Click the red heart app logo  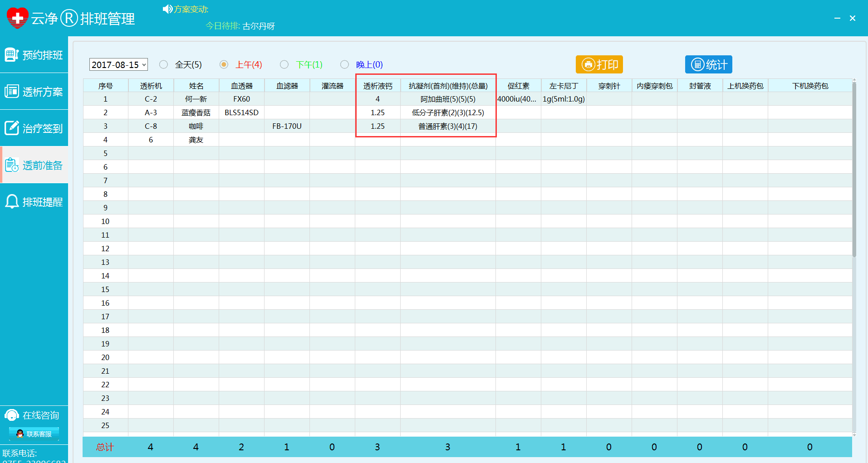(x=18, y=18)
